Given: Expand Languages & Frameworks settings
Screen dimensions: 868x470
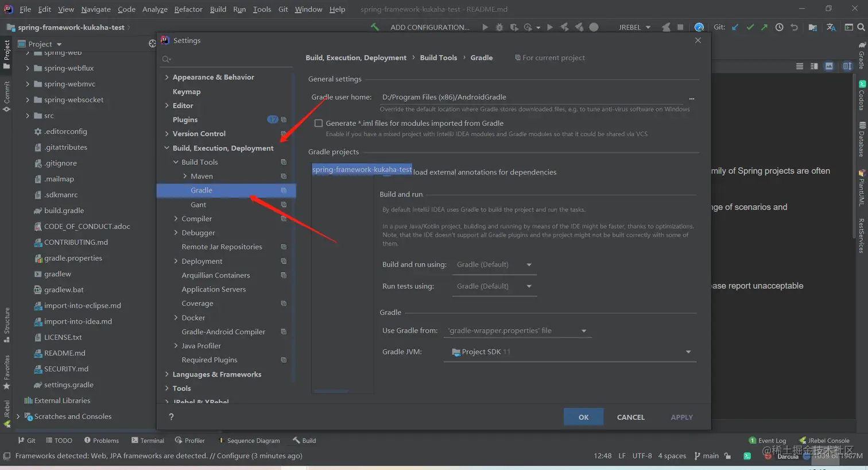Looking at the screenshot, I should (167, 374).
